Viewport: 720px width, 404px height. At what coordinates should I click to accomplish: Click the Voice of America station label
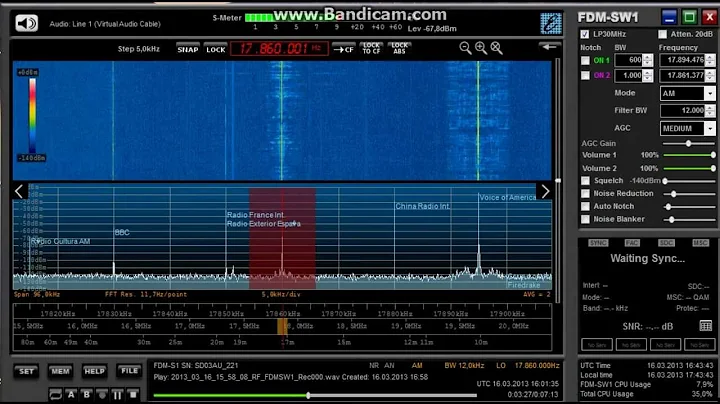(507, 197)
